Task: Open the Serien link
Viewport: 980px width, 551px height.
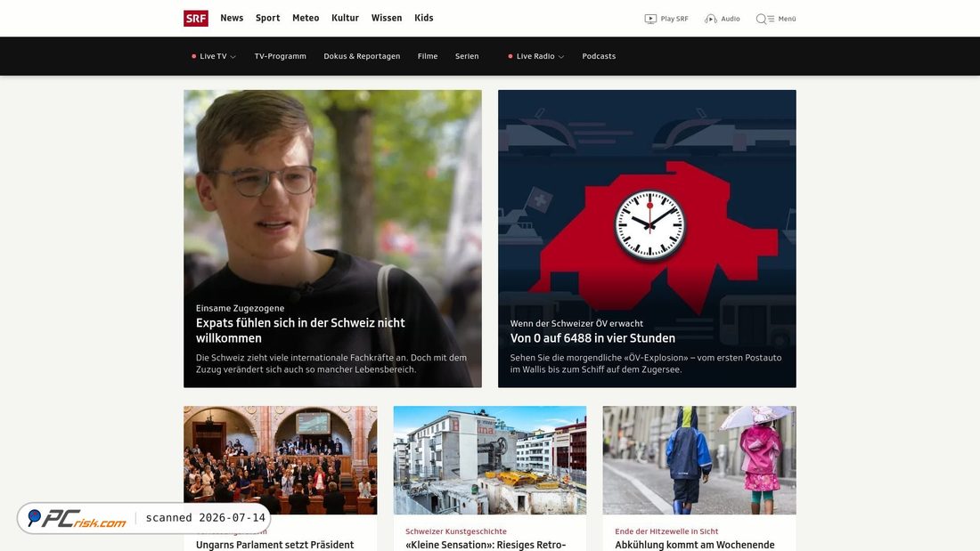Action: 467,56
